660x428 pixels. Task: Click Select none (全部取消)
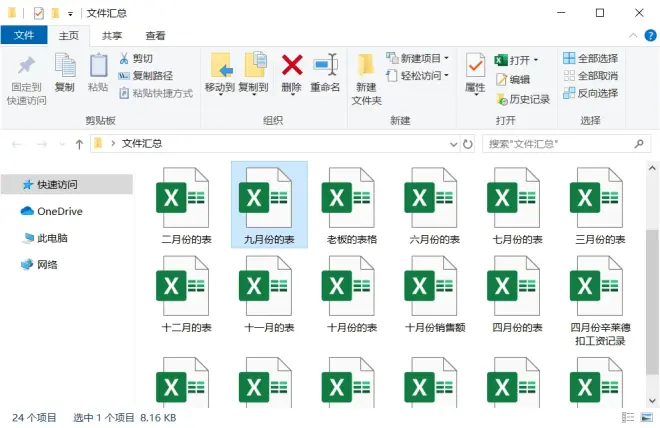[x=591, y=76]
